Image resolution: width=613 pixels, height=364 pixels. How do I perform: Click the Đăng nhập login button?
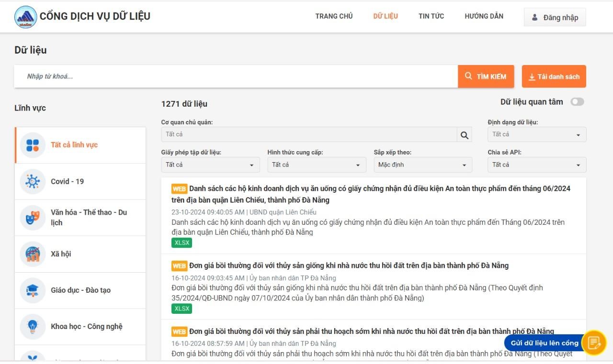click(x=555, y=18)
